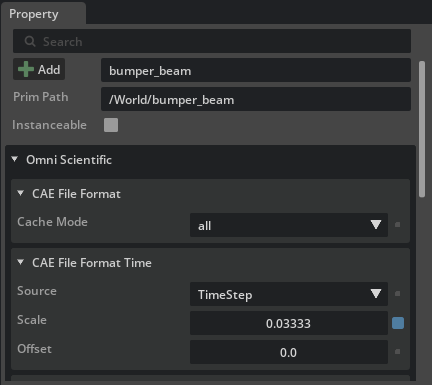Click the Instanceable label
This screenshot has width=432, height=385.
coord(49,125)
